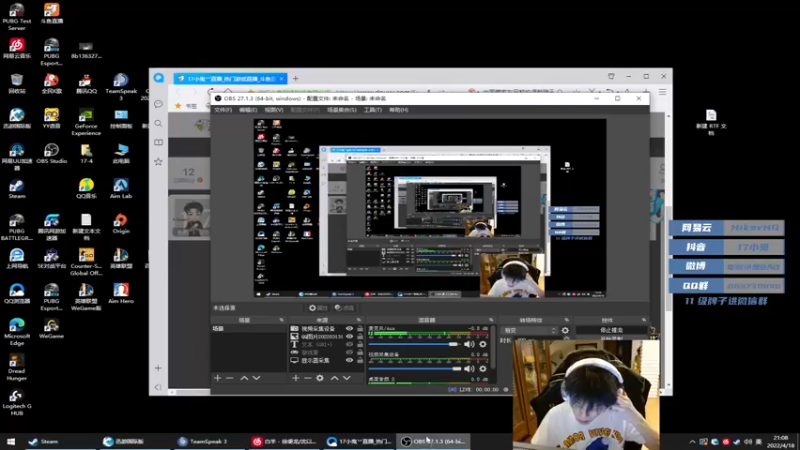The height and width of the screenshot is (450, 800).
Task: Open browser sidebar favorites star icon
Action: tap(159, 162)
